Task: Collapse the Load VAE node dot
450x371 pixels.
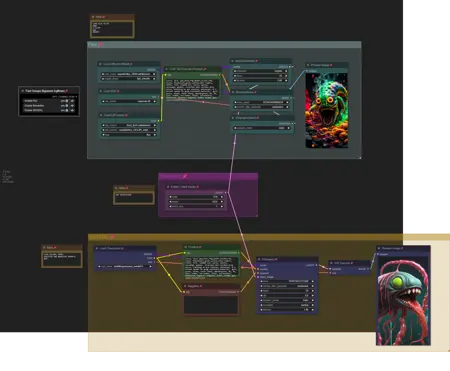Action: click(101, 91)
